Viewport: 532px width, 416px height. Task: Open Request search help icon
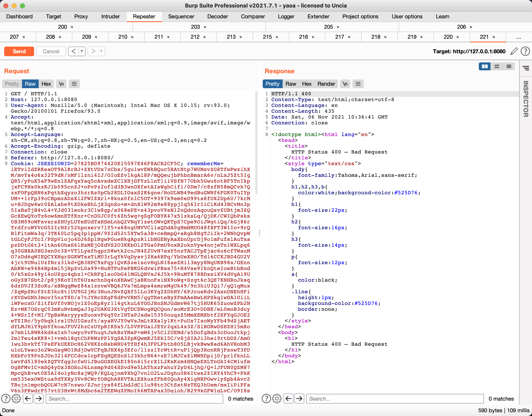(x=6, y=399)
